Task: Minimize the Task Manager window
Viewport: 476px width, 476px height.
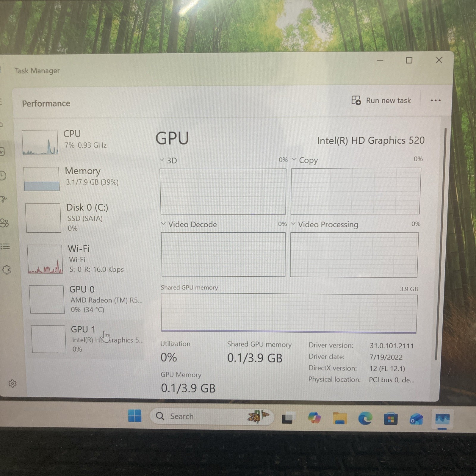Action: click(380, 60)
